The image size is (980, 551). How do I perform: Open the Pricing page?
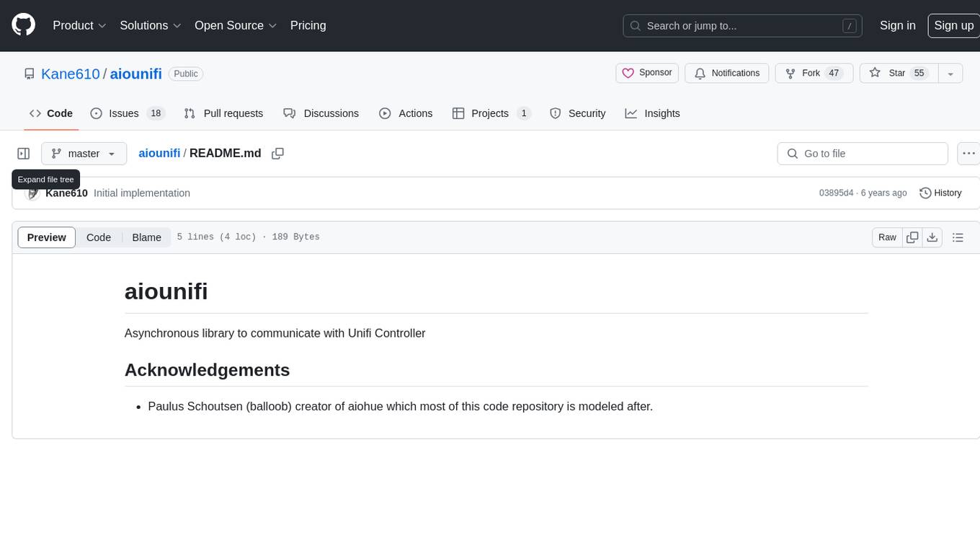308,25
